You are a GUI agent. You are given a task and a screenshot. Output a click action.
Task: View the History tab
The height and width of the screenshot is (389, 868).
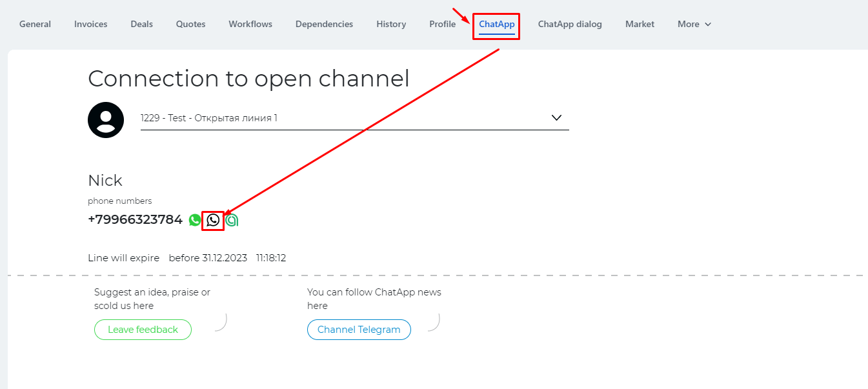tap(391, 24)
